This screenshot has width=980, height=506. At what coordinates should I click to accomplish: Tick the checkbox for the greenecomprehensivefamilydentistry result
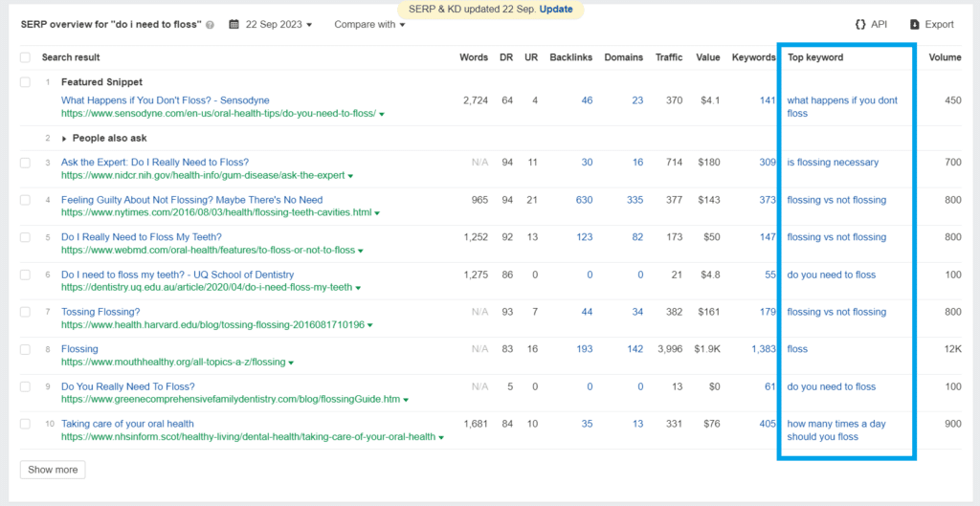25,386
